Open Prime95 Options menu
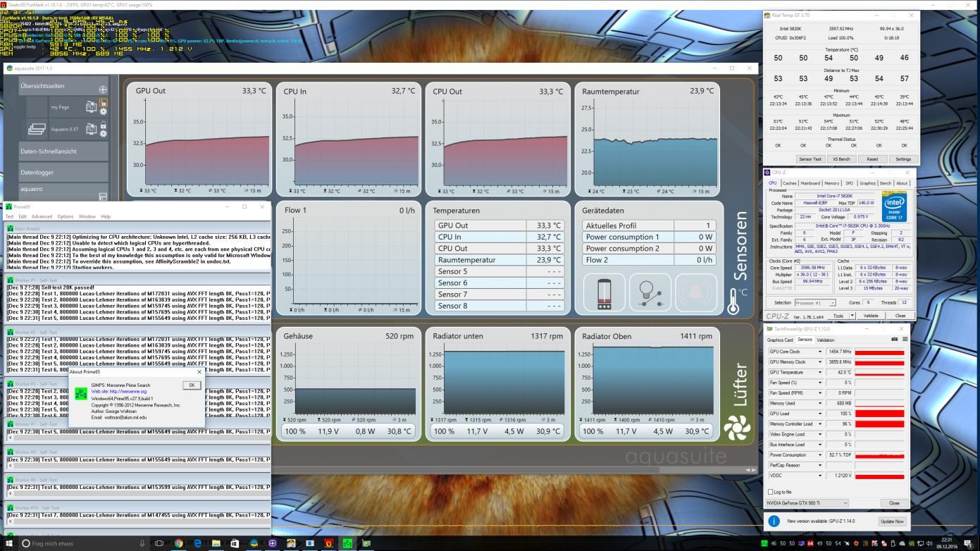This screenshot has width=980, height=551. click(66, 216)
